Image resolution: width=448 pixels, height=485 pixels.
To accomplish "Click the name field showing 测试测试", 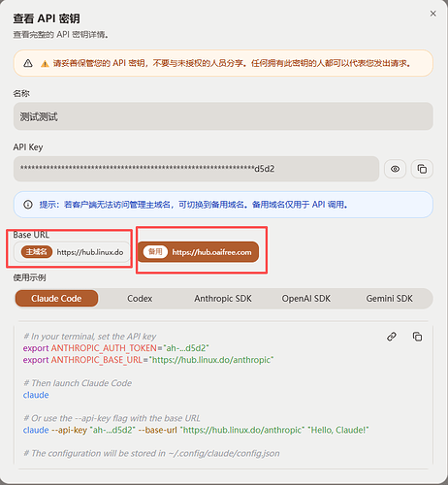I will click(x=223, y=116).
